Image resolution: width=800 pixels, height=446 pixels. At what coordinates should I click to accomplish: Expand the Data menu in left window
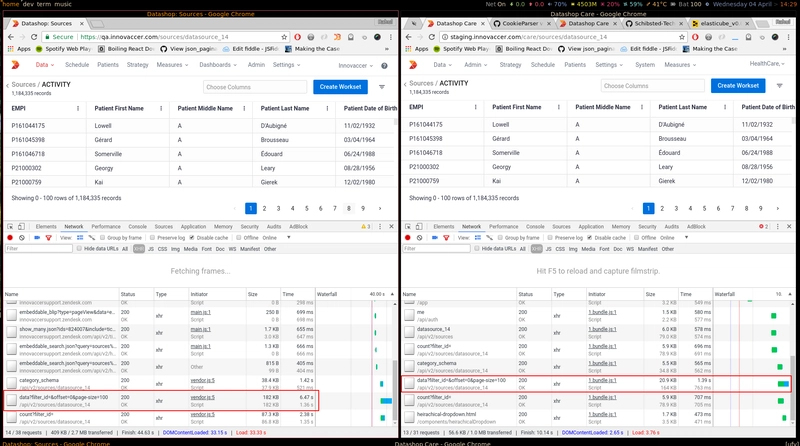[44, 65]
